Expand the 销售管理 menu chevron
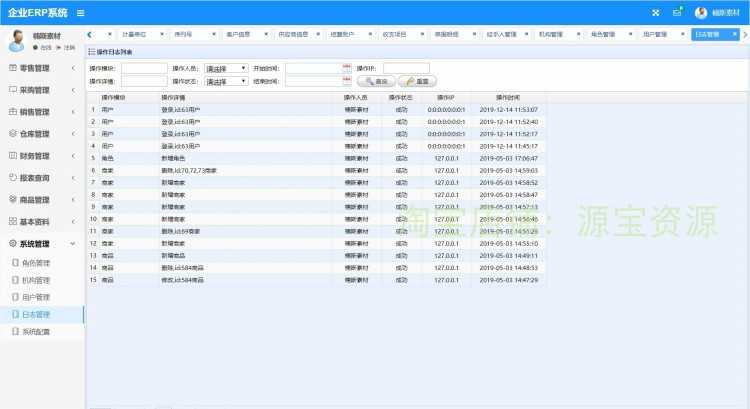Image resolution: width=750 pixels, height=409 pixels. 73,112
